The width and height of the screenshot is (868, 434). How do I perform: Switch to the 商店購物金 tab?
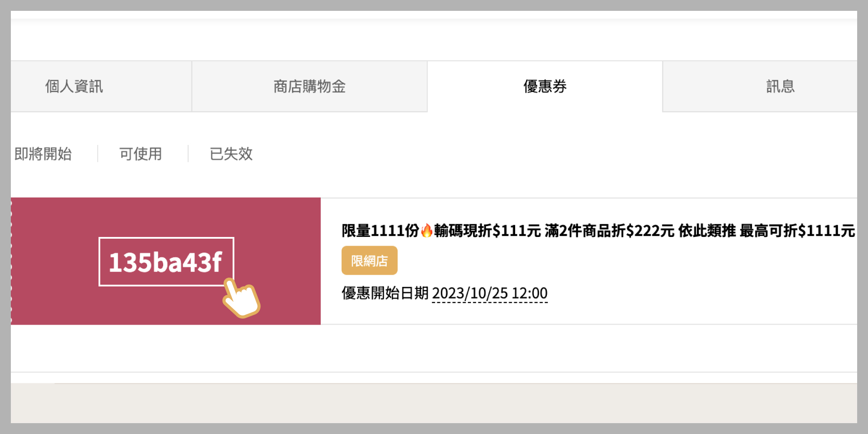coord(309,86)
